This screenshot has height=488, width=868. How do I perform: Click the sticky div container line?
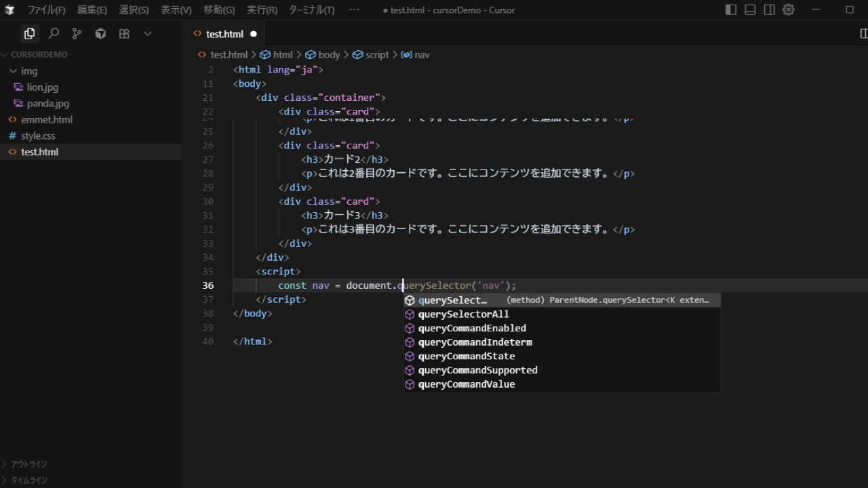(x=321, y=98)
